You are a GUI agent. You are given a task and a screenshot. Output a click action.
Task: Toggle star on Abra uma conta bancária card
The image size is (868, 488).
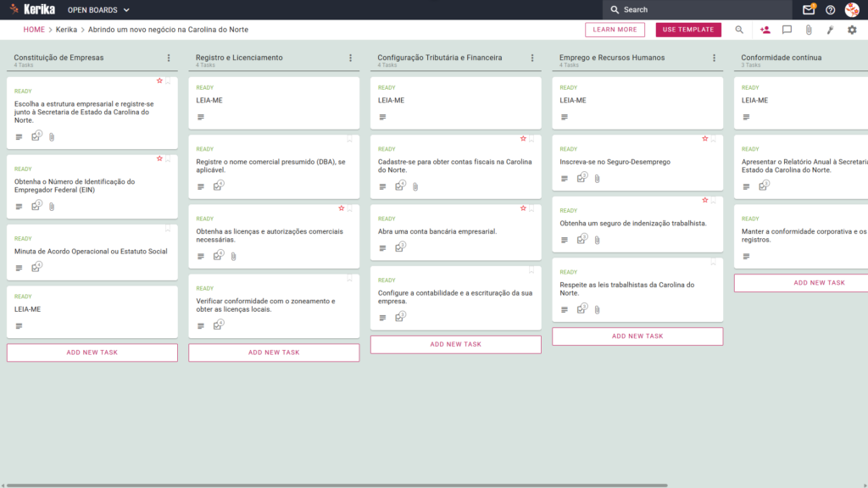[523, 208]
